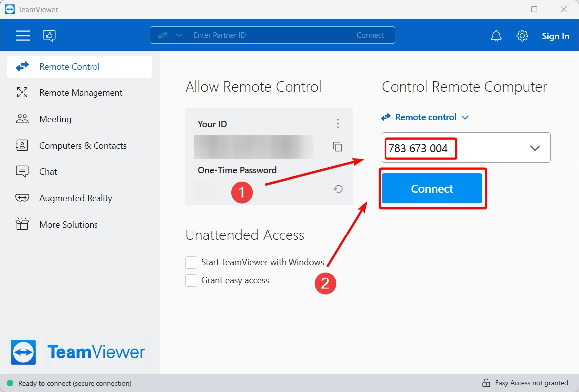This screenshot has height=392, width=579.
Task: Expand the partner ID history dropdown
Action: pos(535,148)
